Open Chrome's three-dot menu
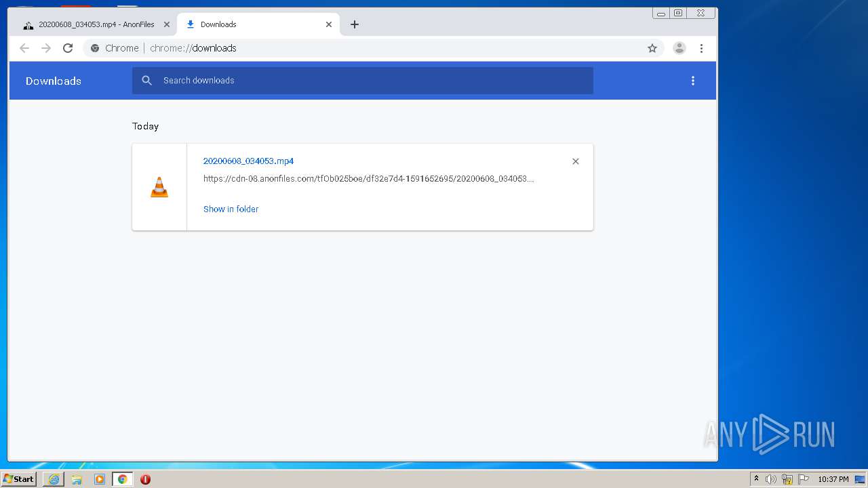 [x=701, y=48]
